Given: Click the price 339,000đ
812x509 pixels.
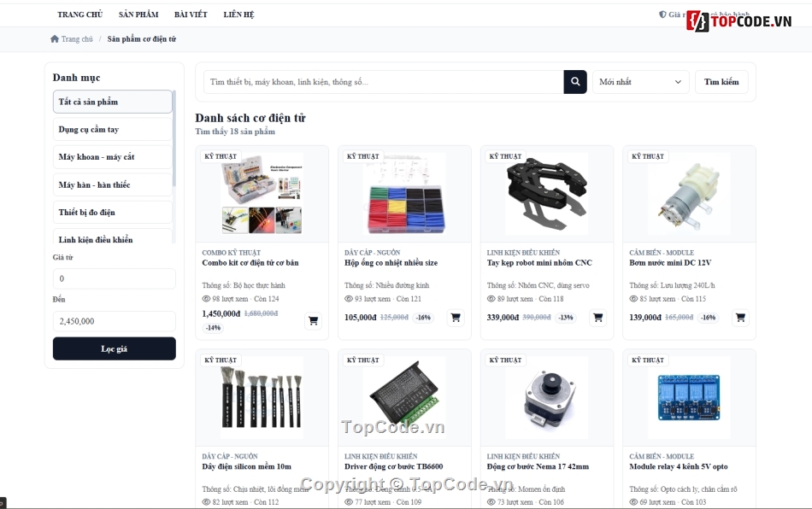Looking at the screenshot, I should click(503, 318).
